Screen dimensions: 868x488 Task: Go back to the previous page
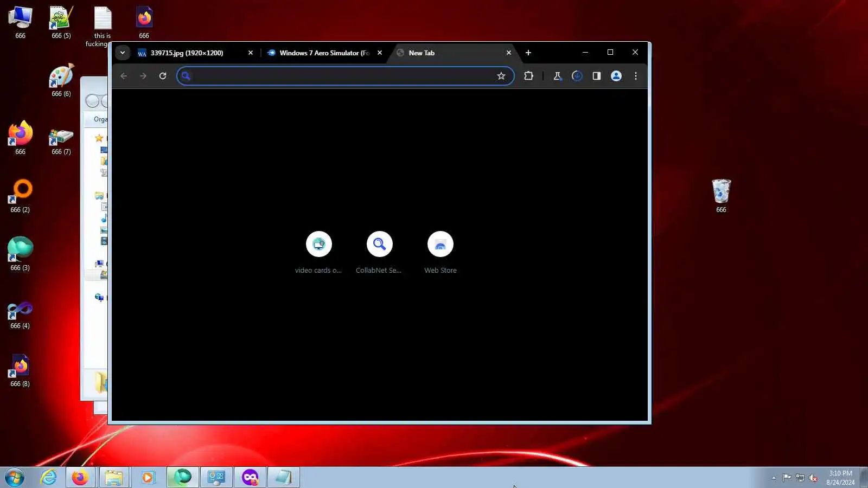(124, 76)
